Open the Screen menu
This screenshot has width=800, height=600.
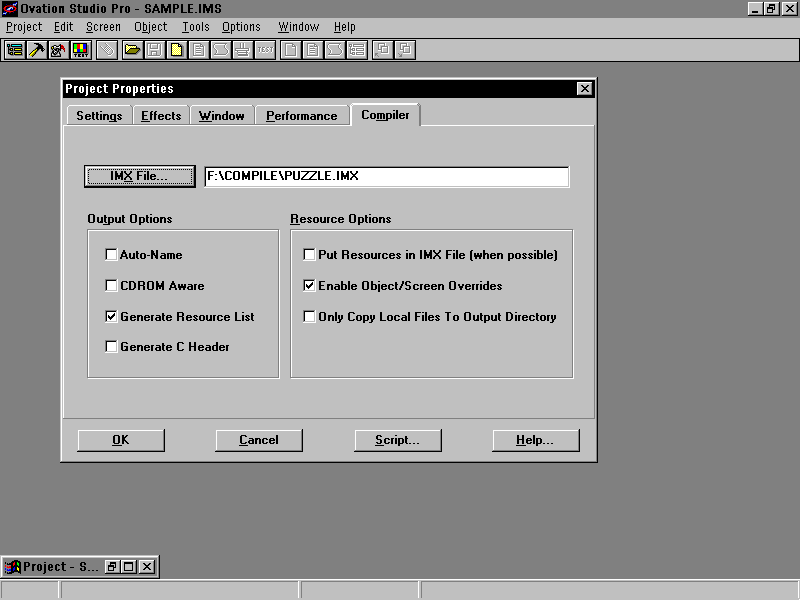104,27
